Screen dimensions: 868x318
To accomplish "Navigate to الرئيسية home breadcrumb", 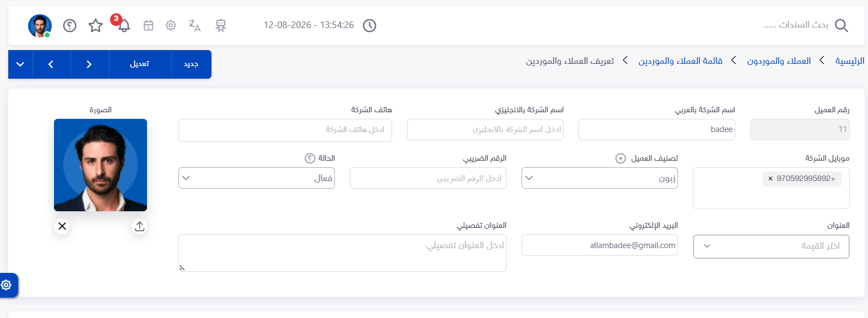I will coord(850,61).
